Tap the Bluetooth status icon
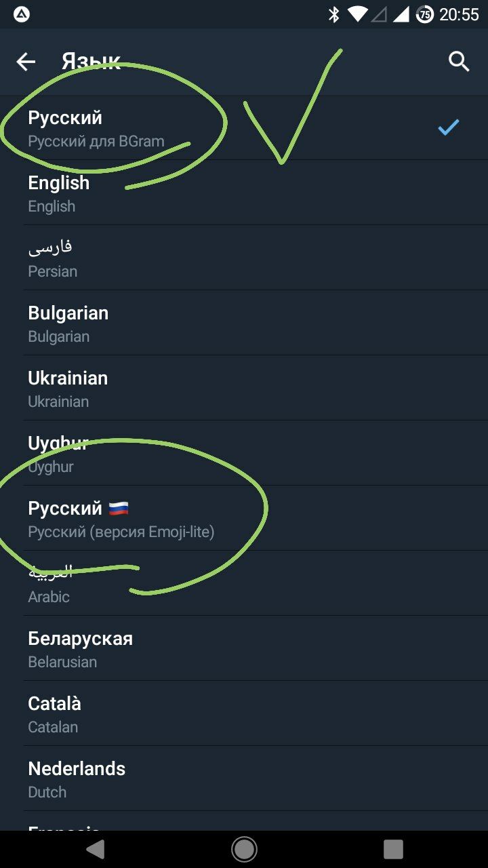This screenshot has width=488, height=868. click(x=333, y=14)
